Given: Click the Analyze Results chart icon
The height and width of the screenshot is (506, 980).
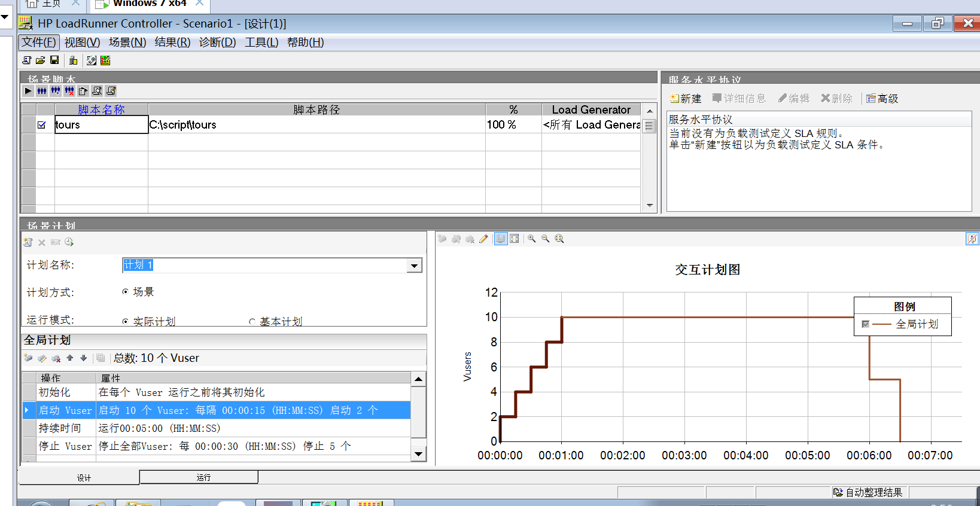Looking at the screenshot, I should point(105,60).
